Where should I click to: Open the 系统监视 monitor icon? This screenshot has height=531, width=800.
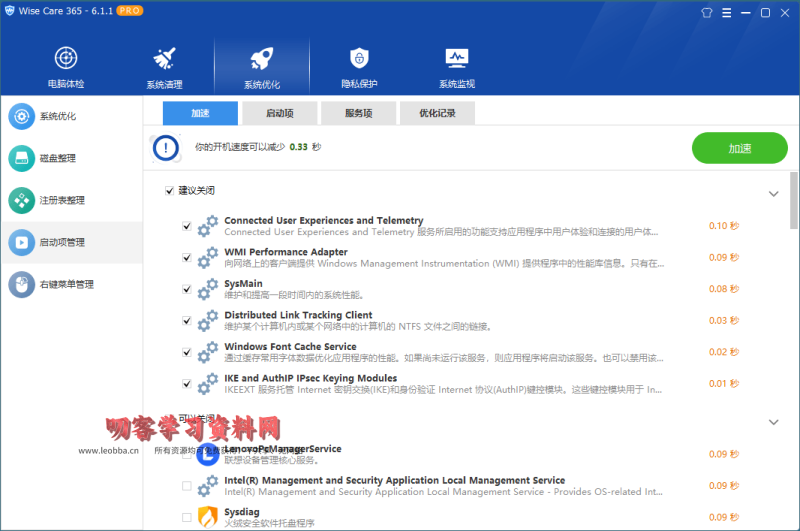point(457,58)
